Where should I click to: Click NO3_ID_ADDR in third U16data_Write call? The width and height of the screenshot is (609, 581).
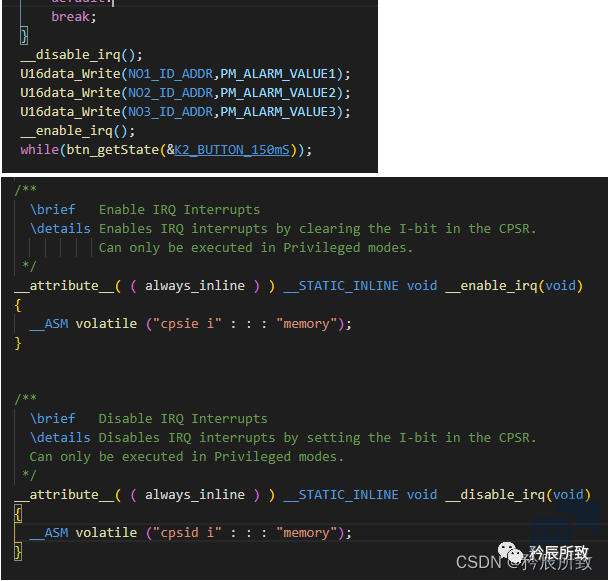point(171,112)
